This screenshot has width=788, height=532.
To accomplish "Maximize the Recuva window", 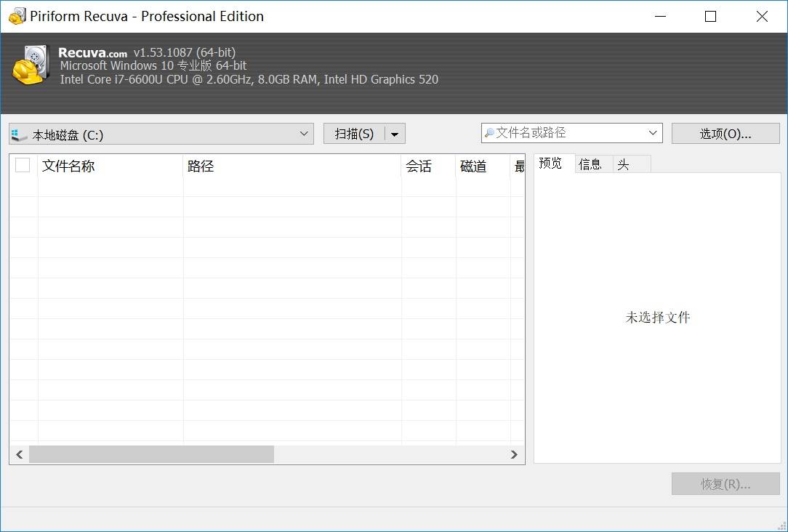I will pyautogui.click(x=710, y=16).
